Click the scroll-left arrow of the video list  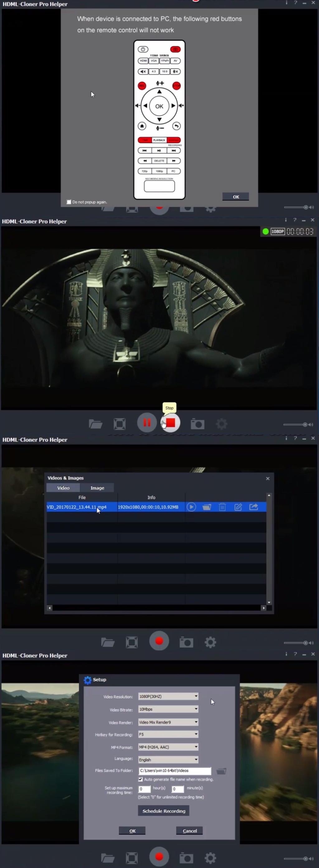pos(50,608)
